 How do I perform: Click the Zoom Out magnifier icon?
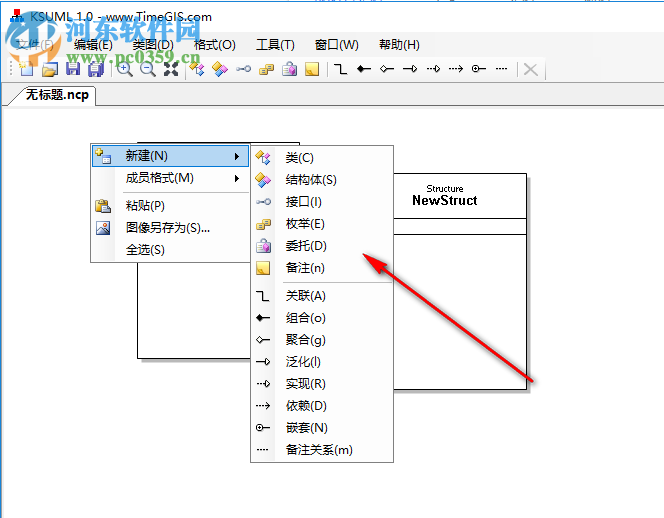tap(148, 69)
